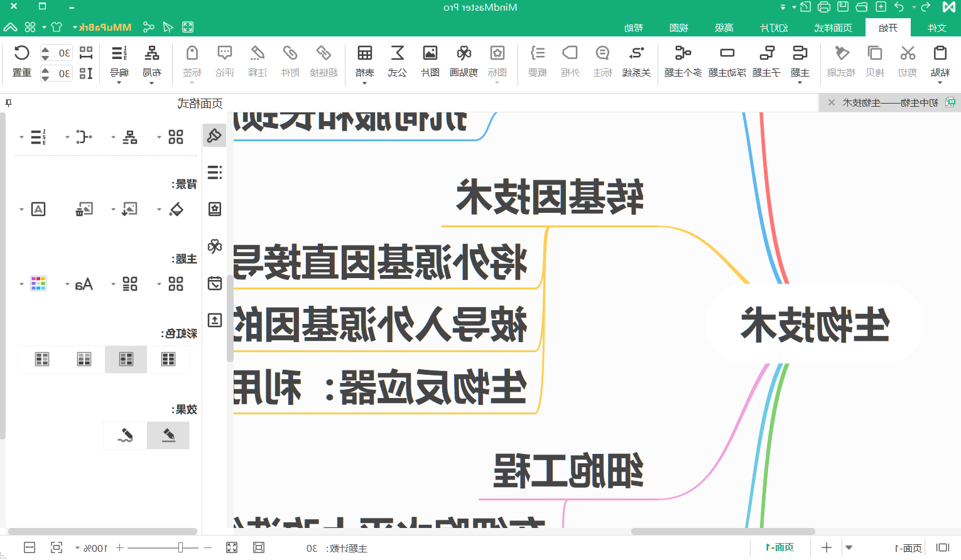Screen dimensions: 961x560
Task: Expand the Table (表格) dropdown
Action: 364,83
